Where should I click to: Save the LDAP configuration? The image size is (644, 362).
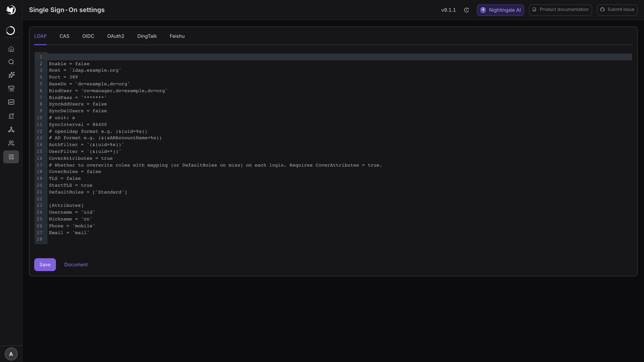coord(45,265)
